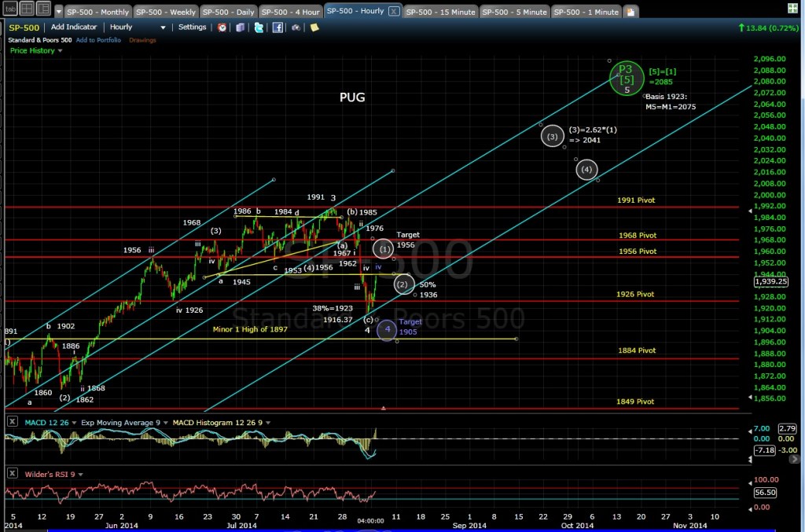Click the '1849 Pivot' label
Viewport: 805px width, 532px height.
coord(635,402)
